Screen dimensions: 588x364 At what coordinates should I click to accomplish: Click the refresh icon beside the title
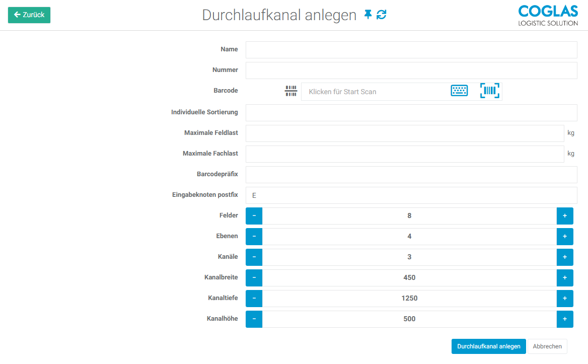point(382,15)
